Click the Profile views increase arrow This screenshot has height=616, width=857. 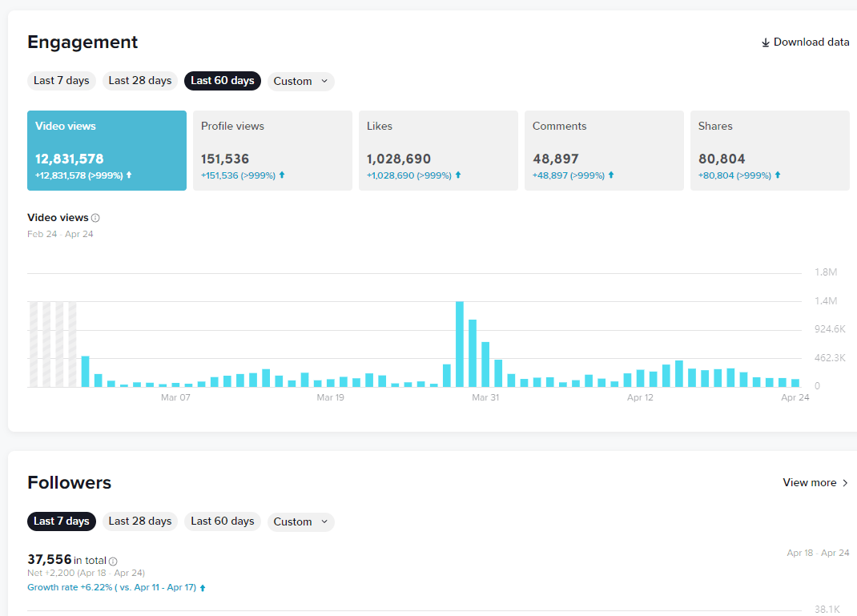[x=282, y=175]
